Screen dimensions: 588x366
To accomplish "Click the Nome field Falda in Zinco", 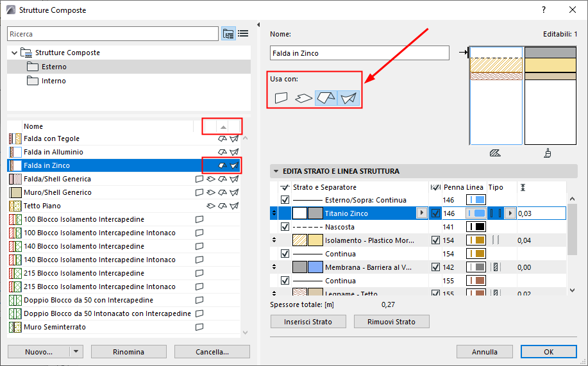I will pyautogui.click(x=360, y=53).
